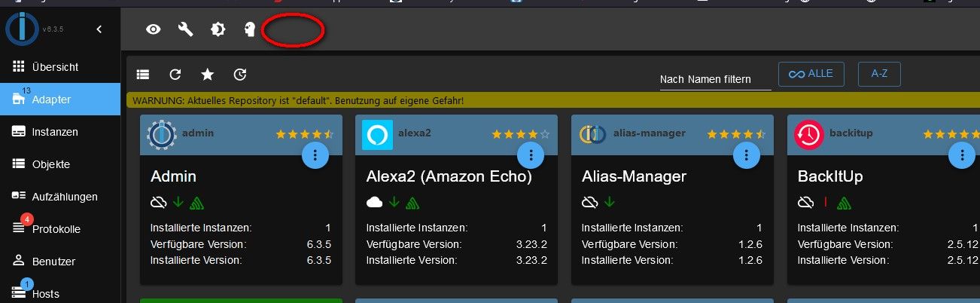
Task: Click the admin adapter gear icon
Action: [x=161, y=134]
